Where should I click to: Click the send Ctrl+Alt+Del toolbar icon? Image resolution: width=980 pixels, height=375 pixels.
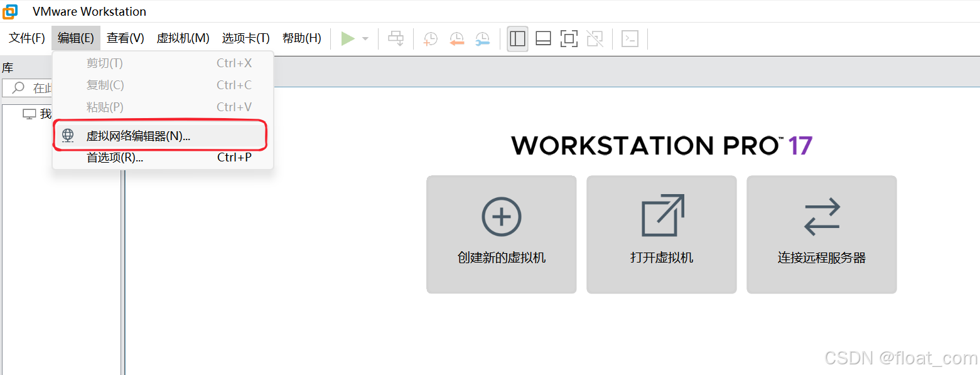coord(396,39)
